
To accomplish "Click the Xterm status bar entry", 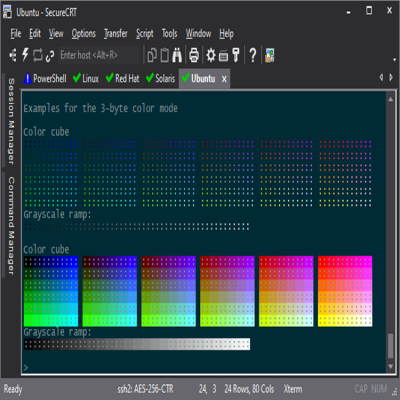I will 293,389.
